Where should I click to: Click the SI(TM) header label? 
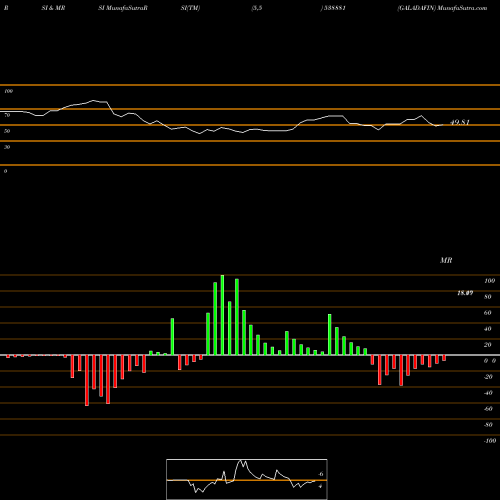190,8
